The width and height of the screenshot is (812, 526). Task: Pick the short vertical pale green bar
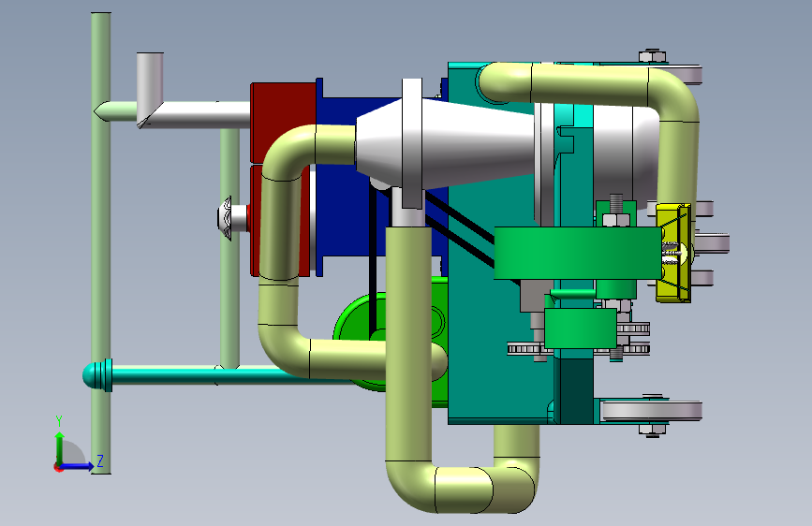pos(229,247)
